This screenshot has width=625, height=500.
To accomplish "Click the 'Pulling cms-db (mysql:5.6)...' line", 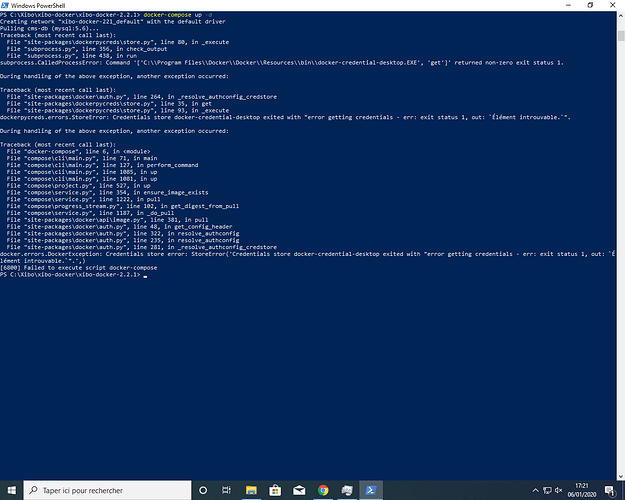I will pyautogui.click(x=49, y=28).
